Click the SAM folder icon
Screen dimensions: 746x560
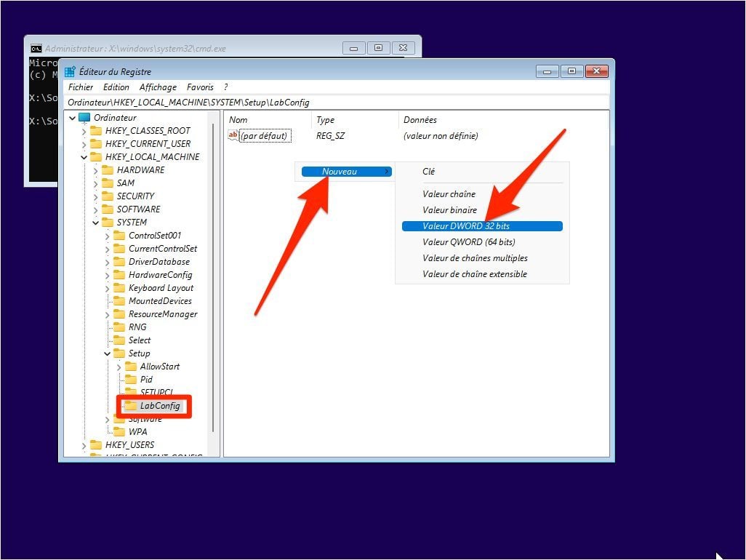[x=108, y=183]
